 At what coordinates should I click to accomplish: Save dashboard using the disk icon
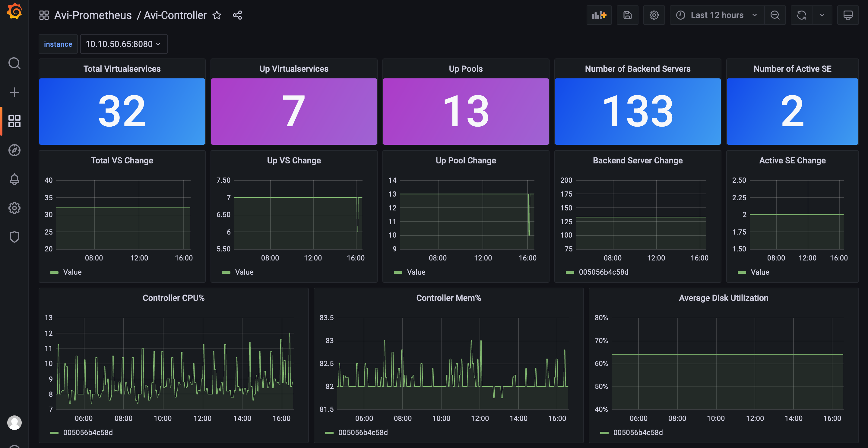pyautogui.click(x=627, y=15)
